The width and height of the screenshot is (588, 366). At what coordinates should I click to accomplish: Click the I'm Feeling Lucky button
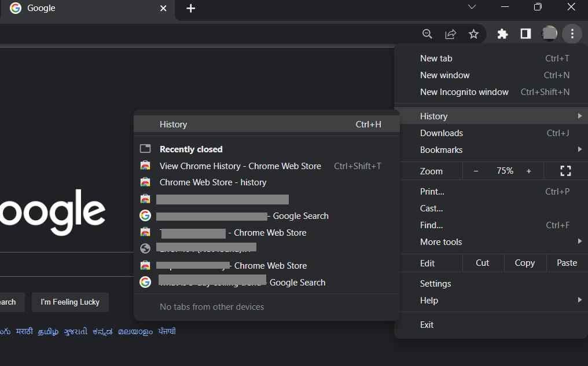click(70, 302)
